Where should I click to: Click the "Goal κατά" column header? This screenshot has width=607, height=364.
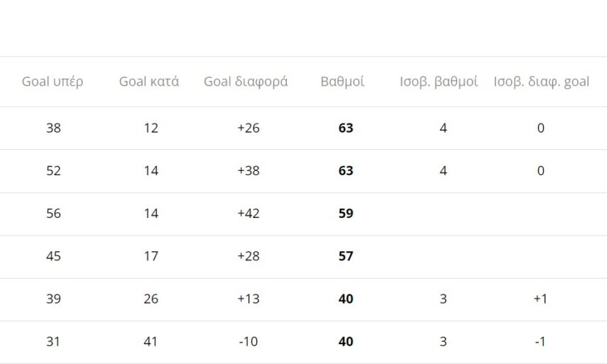coord(149,82)
